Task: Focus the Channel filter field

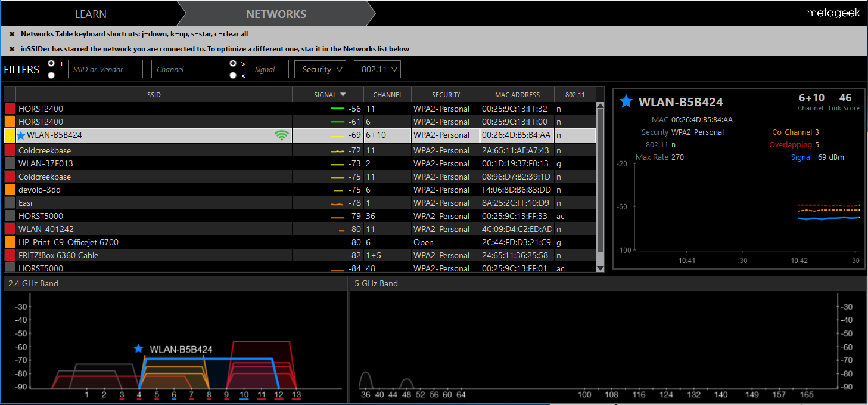Action: [187, 69]
